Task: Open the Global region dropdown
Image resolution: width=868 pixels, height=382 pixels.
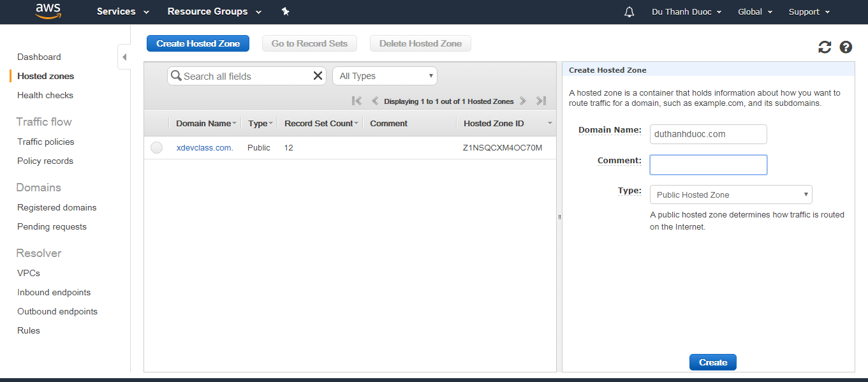Action: (x=755, y=12)
